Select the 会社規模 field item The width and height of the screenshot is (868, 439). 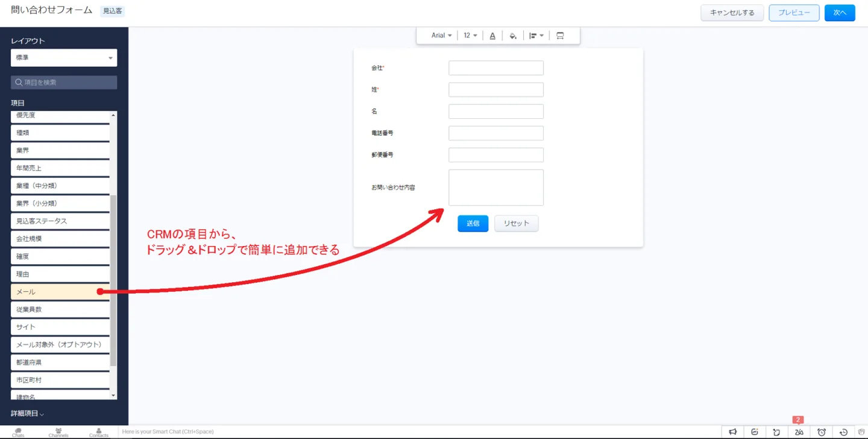click(x=60, y=239)
